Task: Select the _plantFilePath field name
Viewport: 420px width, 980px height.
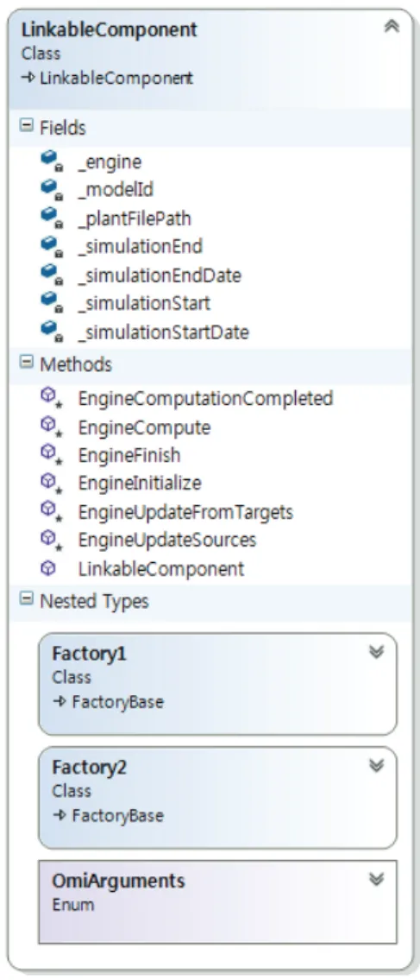Action: coord(135,218)
